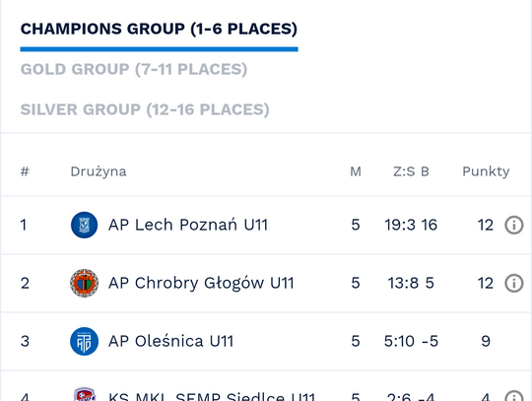
Task: Click the KS MKL SEMP Siedlce club crest
Action: point(84,394)
